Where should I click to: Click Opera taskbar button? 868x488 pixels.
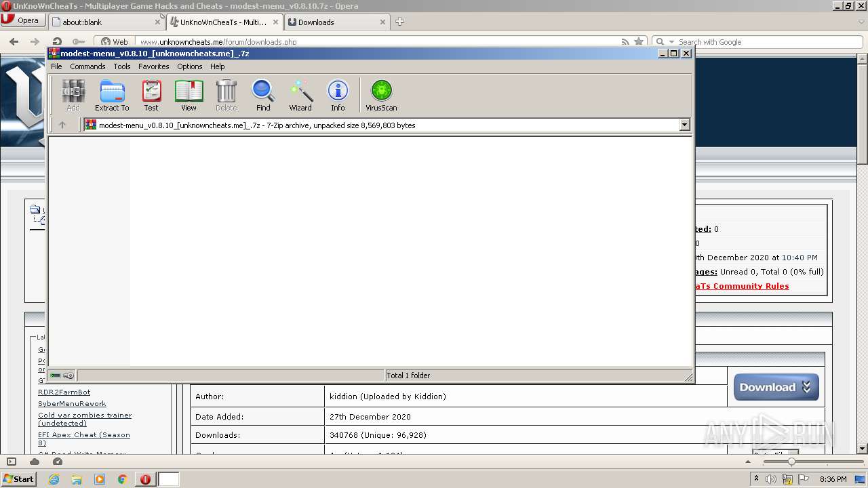145,479
